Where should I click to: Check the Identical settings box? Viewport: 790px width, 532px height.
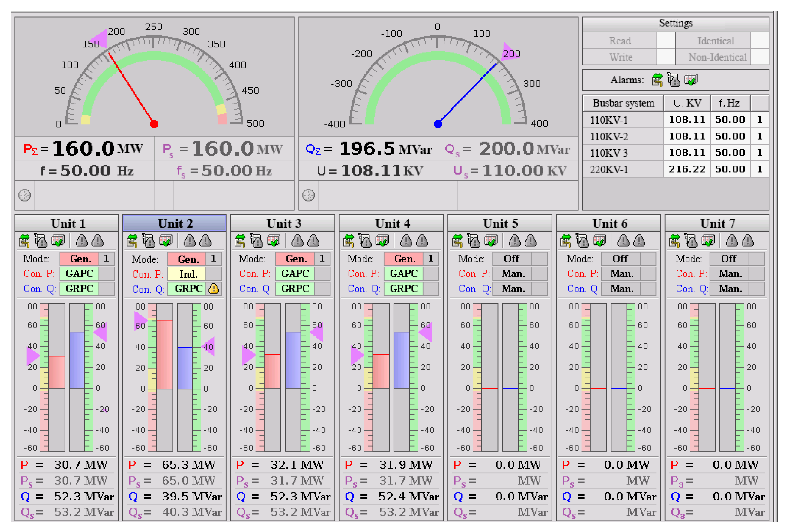(x=759, y=41)
